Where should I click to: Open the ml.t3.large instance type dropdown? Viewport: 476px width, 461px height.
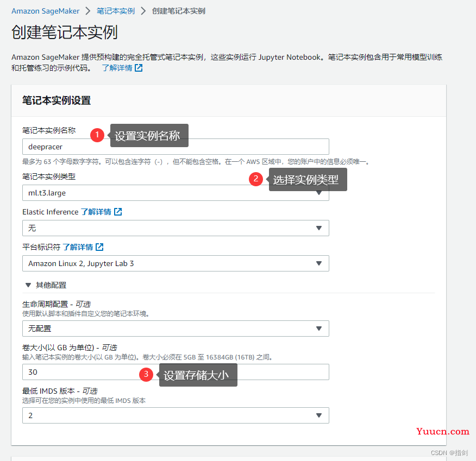(176, 193)
